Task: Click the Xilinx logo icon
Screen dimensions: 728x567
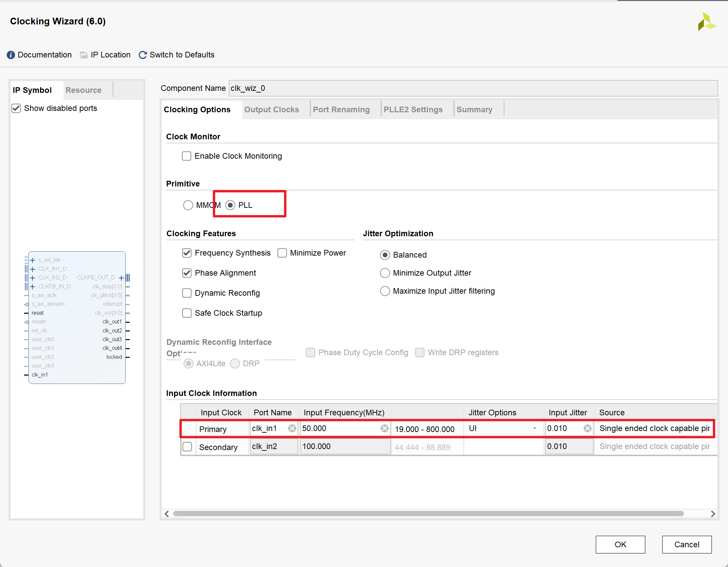Action: [x=707, y=22]
